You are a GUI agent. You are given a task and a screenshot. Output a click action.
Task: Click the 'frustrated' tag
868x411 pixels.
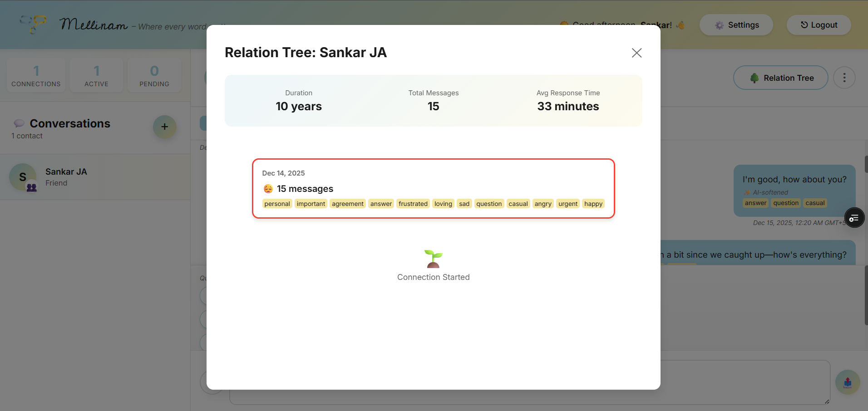coord(413,204)
